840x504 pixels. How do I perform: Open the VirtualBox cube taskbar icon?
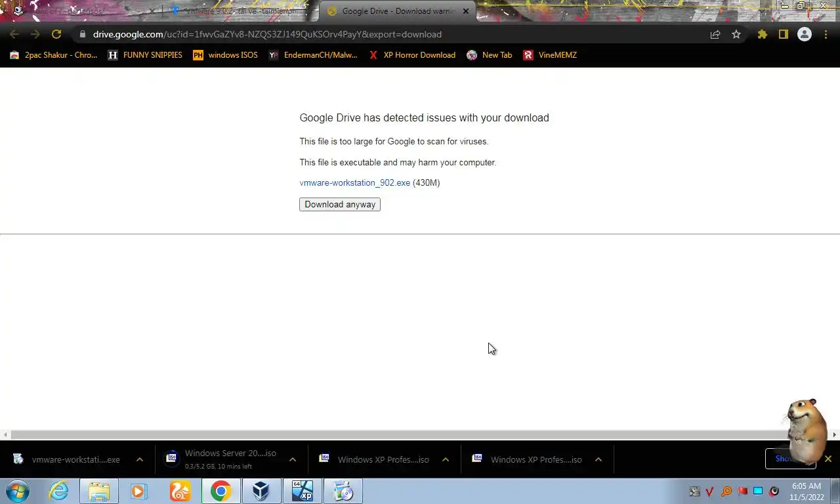click(261, 491)
